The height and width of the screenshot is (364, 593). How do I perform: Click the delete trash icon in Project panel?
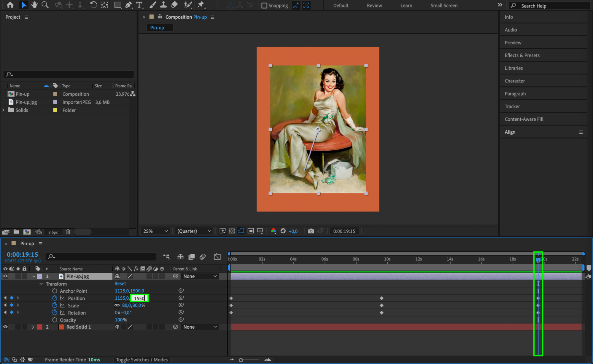pyautogui.click(x=68, y=232)
